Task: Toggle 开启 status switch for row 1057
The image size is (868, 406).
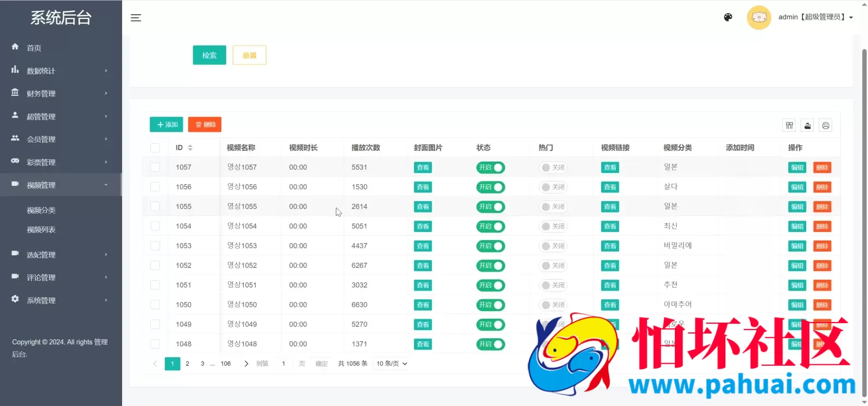Action: click(x=490, y=167)
